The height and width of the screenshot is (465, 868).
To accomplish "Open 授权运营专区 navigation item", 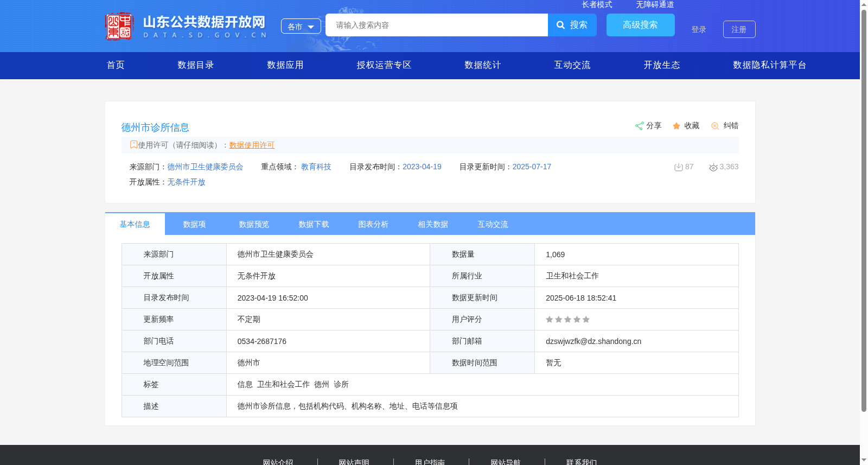I will (x=384, y=65).
